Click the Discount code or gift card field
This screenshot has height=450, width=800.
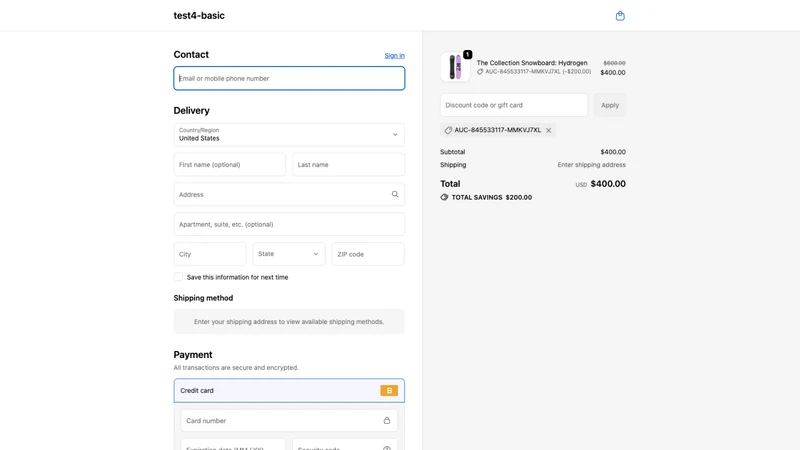pos(514,105)
